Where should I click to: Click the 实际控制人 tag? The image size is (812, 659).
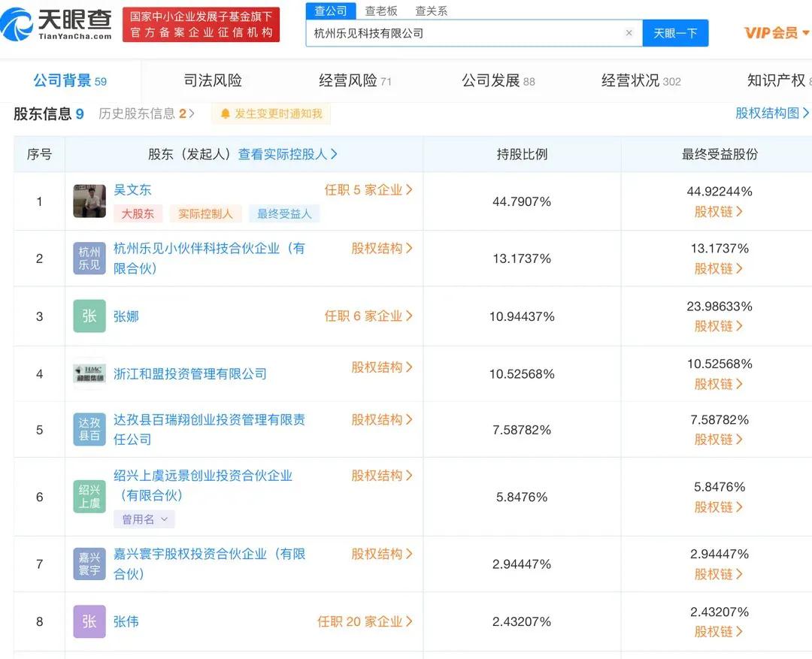pos(205,213)
